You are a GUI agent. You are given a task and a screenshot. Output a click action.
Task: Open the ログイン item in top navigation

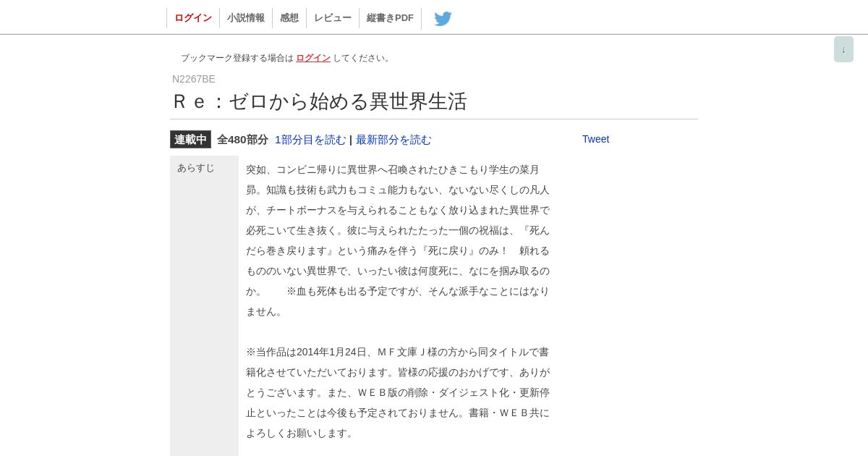[193, 18]
